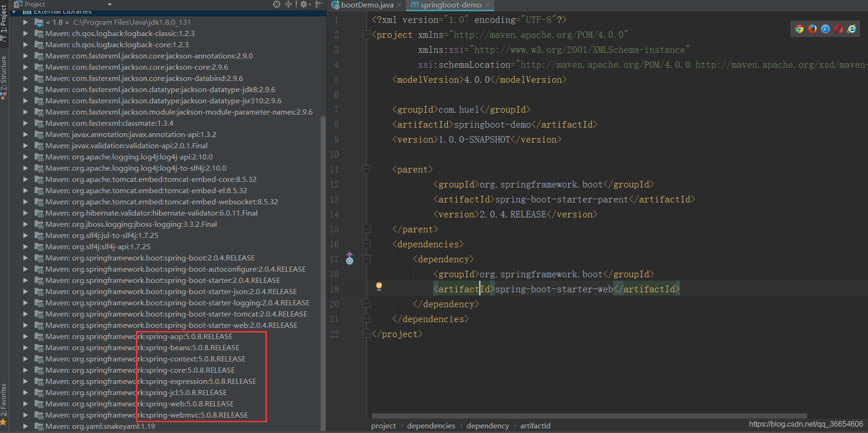Expand tomcat-embed-core:8.5.32 library node
The width and height of the screenshot is (868, 433).
pyautogui.click(x=25, y=179)
